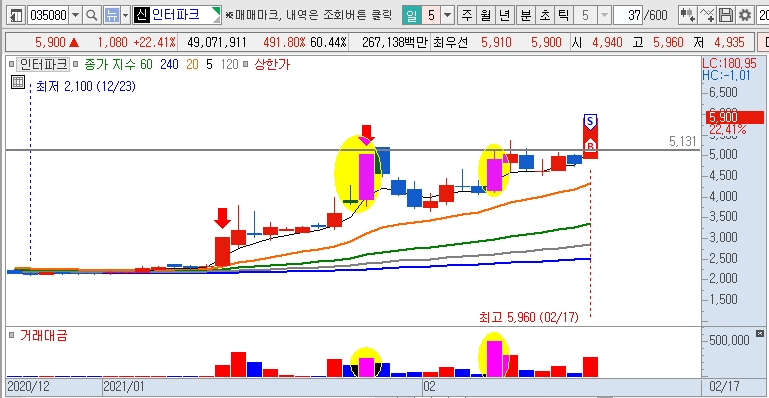The height and width of the screenshot is (398, 769).
Task: Expand the dropdown next to 뉴 button
Action: [x=125, y=15]
